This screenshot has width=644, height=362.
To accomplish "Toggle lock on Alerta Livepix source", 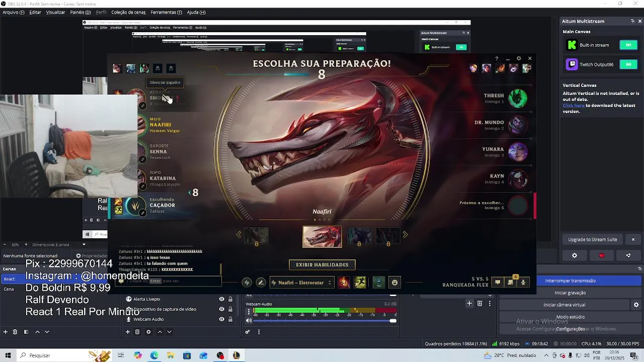I will [x=230, y=299].
